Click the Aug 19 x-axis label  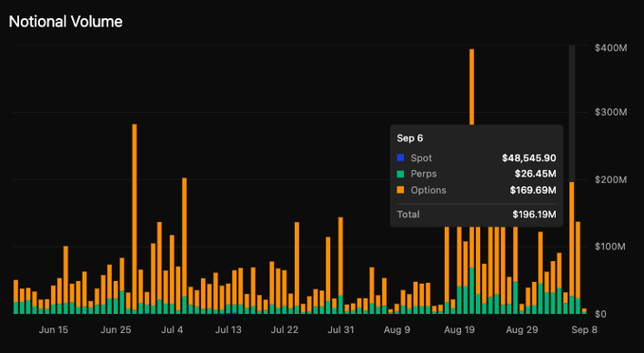click(459, 330)
